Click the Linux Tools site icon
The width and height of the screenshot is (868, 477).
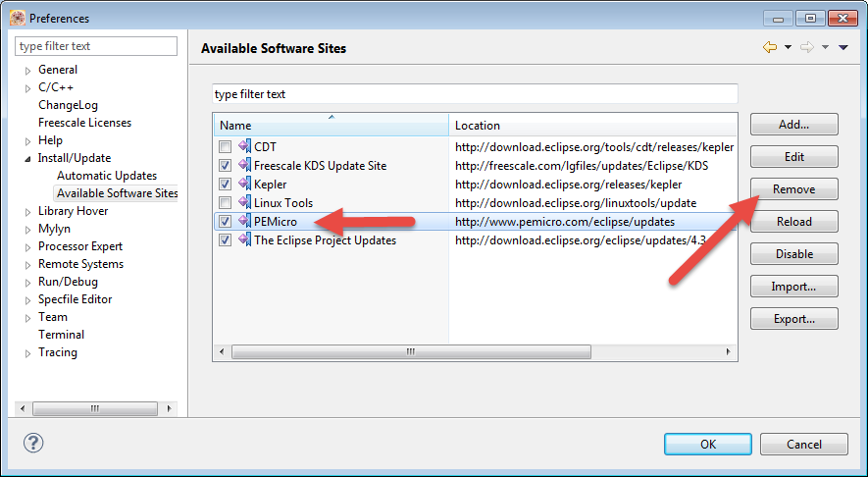point(244,203)
